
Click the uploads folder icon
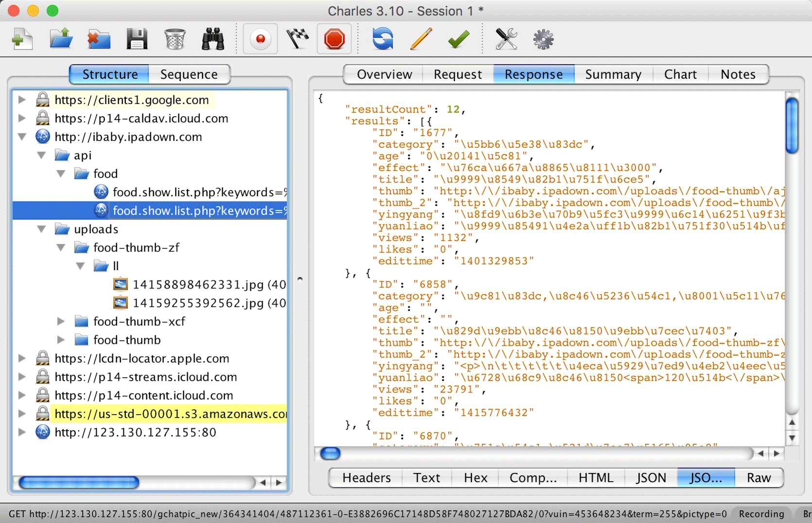pyautogui.click(x=62, y=229)
